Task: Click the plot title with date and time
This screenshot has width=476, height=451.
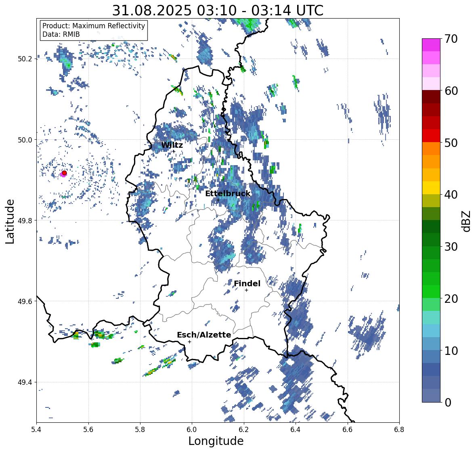Action: (218, 10)
